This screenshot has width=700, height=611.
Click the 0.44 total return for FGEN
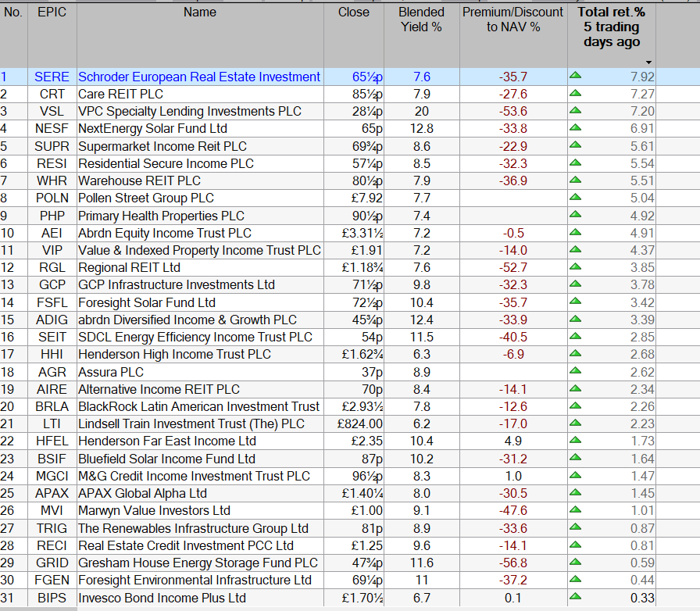(x=642, y=581)
